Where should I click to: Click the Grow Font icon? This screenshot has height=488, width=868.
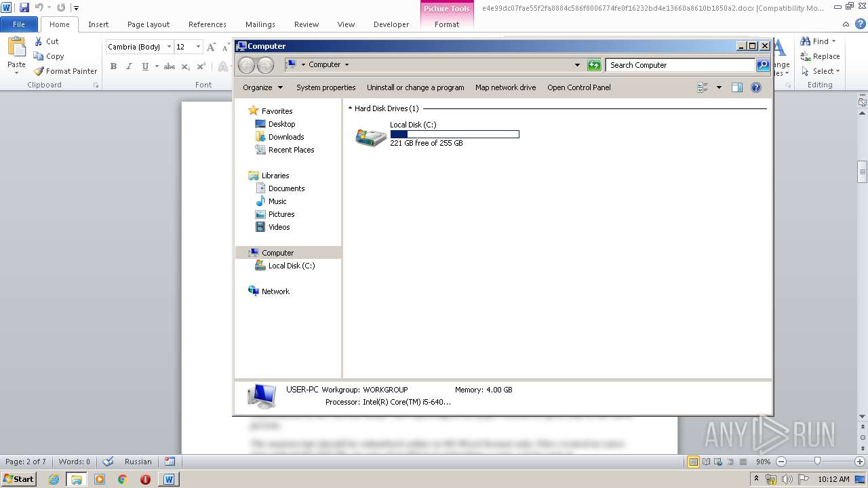212,47
